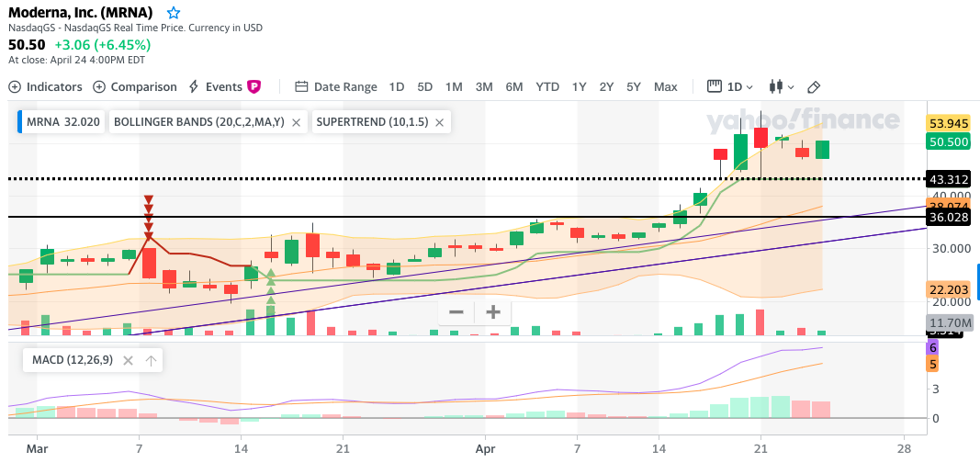
Task: Open the draw tool pencil icon
Action: pyautogui.click(x=813, y=86)
